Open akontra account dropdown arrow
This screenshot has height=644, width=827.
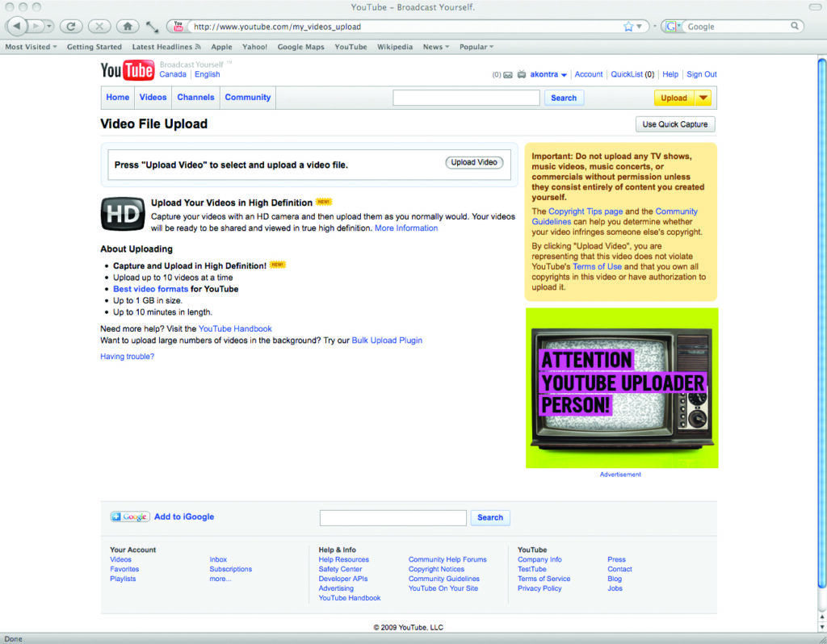564,75
